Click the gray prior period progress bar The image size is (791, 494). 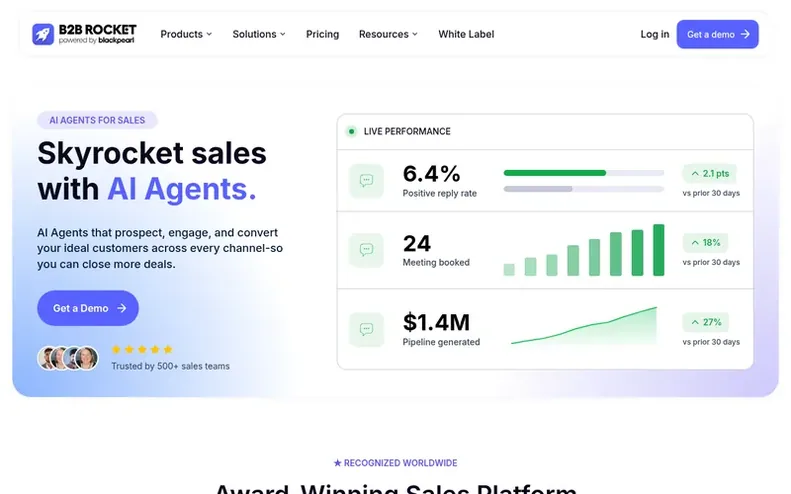[538, 189]
